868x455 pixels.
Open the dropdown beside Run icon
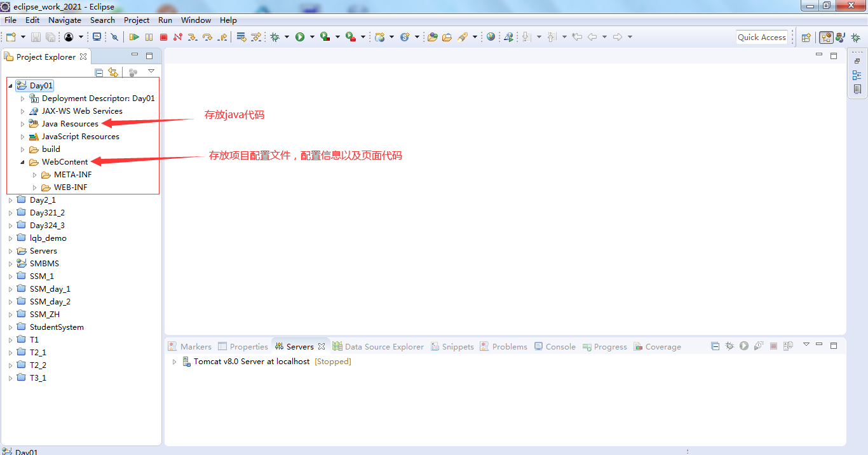point(312,37)
